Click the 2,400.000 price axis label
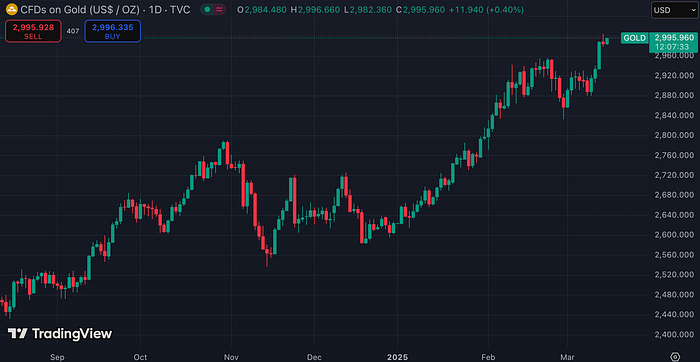Image resolution: width=700 pixels, height=362 pixels. 673,334
